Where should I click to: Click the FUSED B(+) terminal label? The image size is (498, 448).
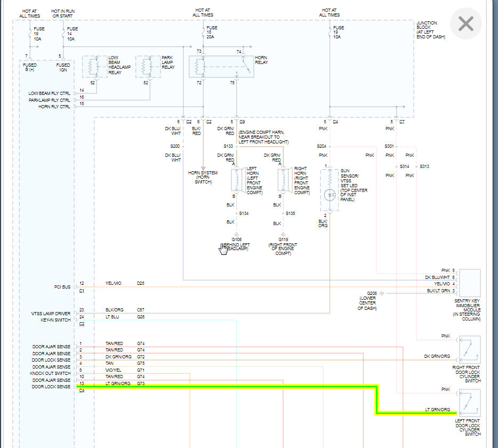(30, 67)
